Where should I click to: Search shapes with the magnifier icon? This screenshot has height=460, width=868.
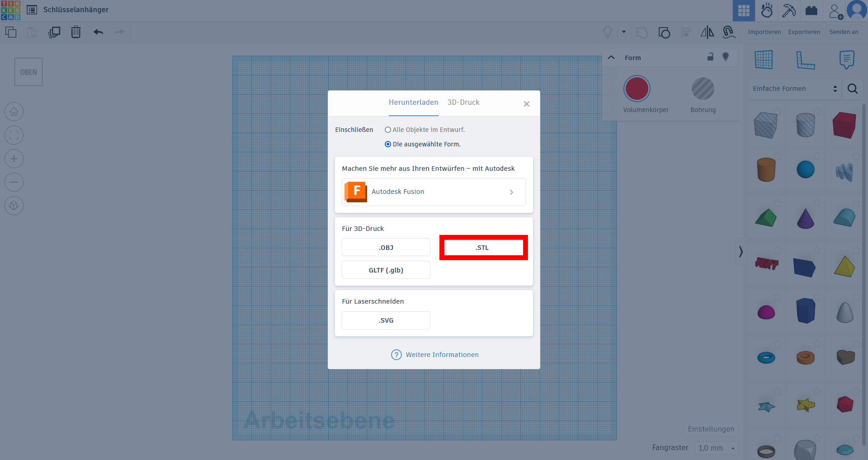853,89
